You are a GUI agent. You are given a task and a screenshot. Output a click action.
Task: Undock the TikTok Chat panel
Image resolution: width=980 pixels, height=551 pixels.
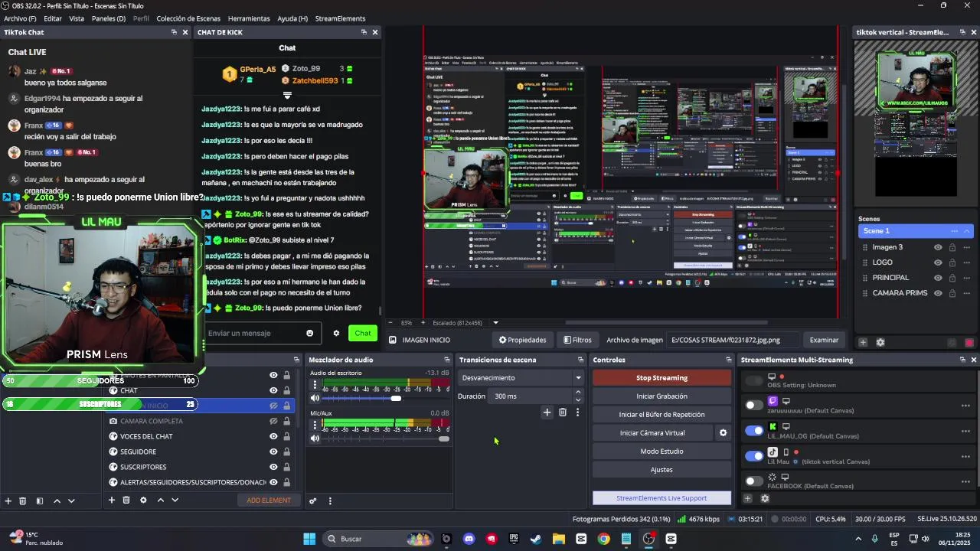(174, 32)
